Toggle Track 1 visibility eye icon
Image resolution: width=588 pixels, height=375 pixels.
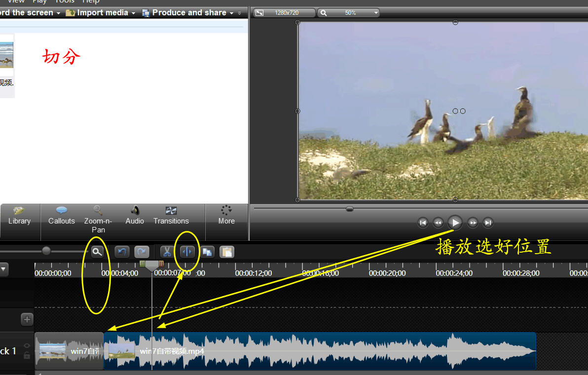[x=27, y=345]
